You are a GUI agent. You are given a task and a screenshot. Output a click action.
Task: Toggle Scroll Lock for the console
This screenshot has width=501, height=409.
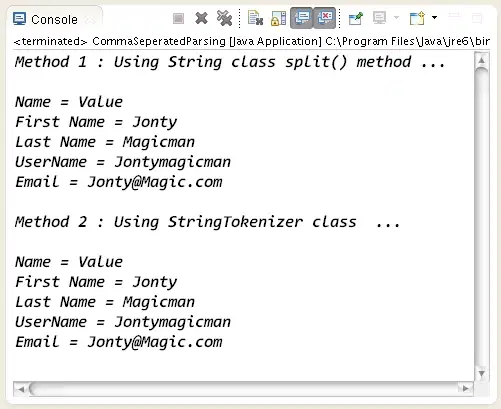tap(278, 18)
